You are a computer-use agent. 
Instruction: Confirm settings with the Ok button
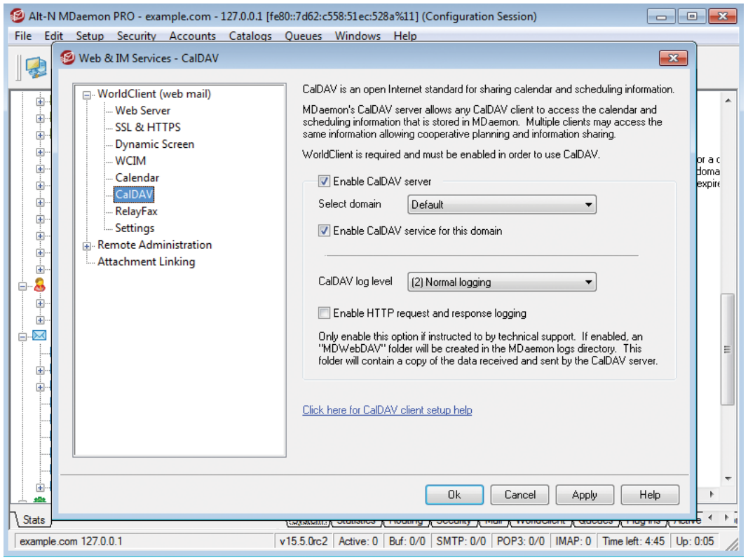click(454, 495)
